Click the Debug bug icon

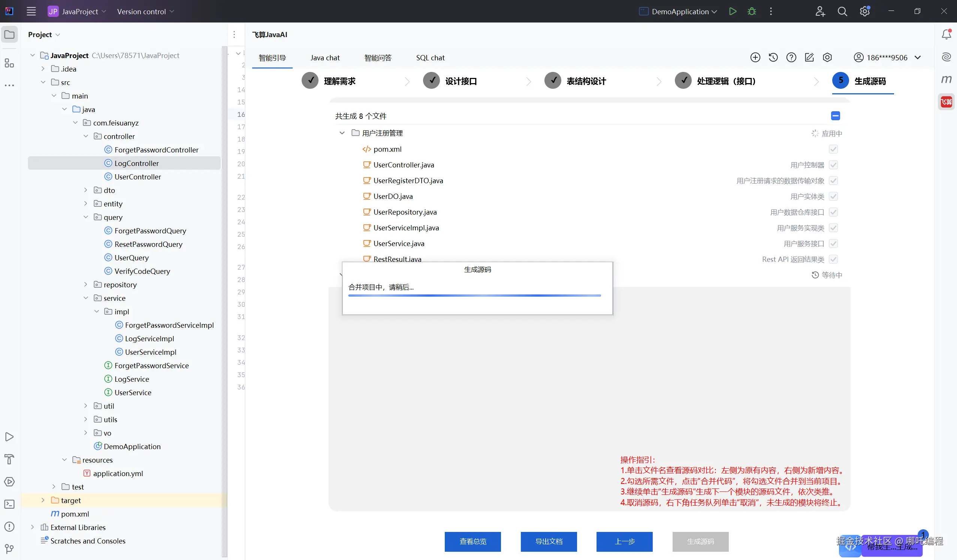(x=752, y=11)
